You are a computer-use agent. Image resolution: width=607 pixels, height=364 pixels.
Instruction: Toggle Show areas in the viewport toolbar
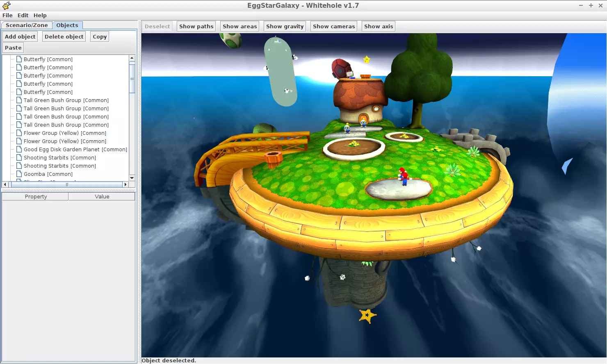(240, 26)
